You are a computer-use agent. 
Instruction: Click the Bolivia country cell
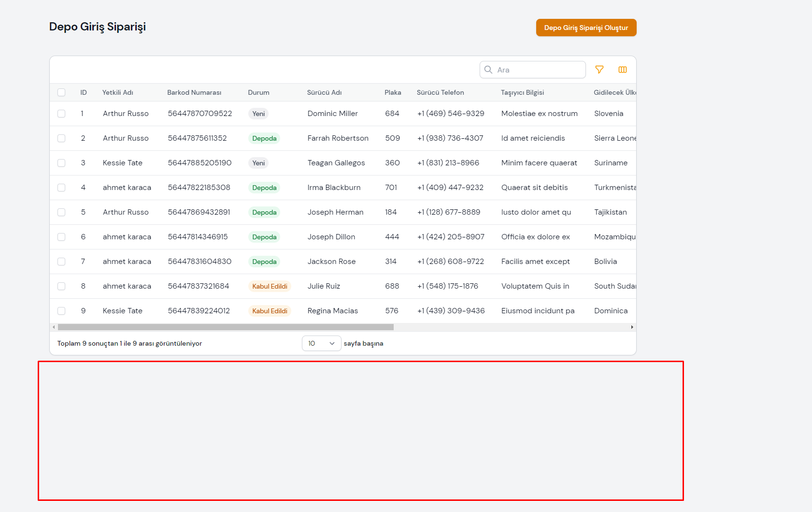[606, 262]
